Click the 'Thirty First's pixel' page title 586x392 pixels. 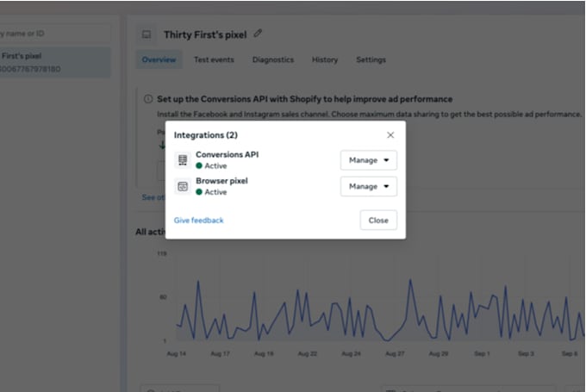[x=205, y=34]
